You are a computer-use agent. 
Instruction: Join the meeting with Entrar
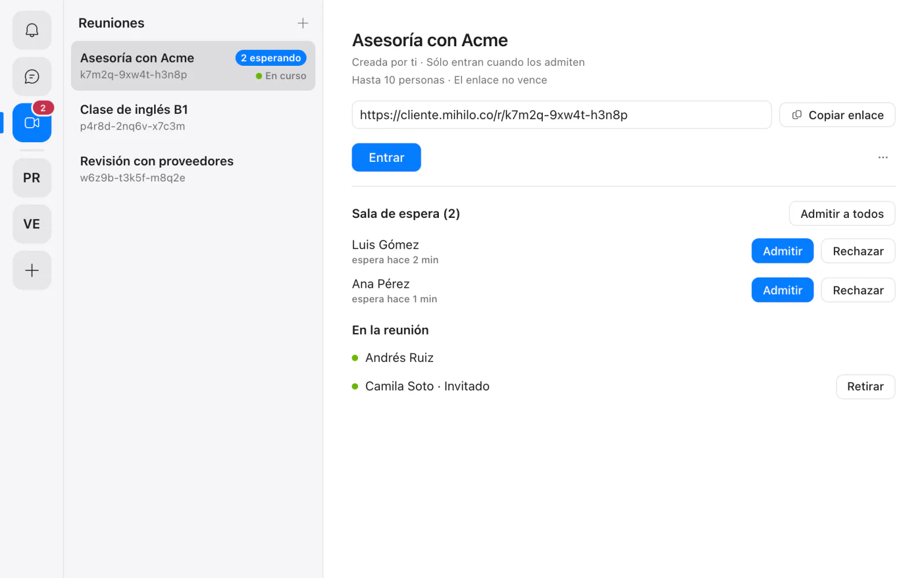(386, 157)
